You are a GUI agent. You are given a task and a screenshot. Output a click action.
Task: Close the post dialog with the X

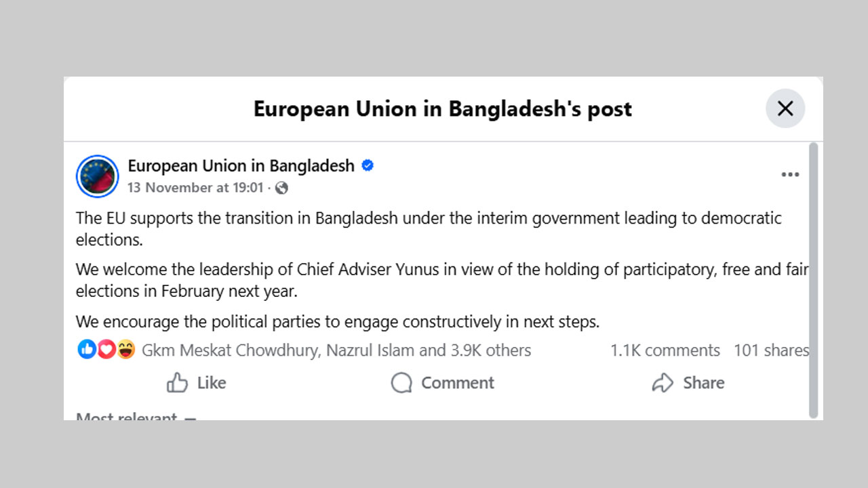pyautogui.click(x=785, y=108)
